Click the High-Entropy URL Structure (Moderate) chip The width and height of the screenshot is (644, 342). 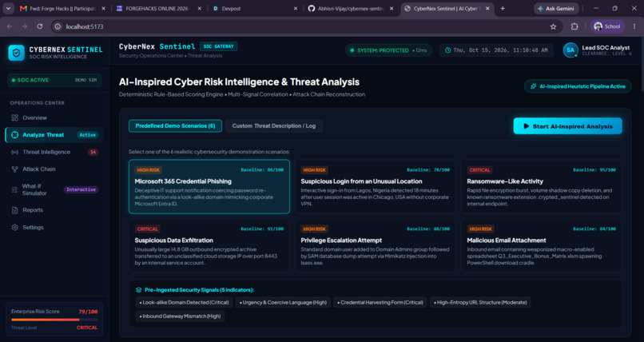point(480,303)
